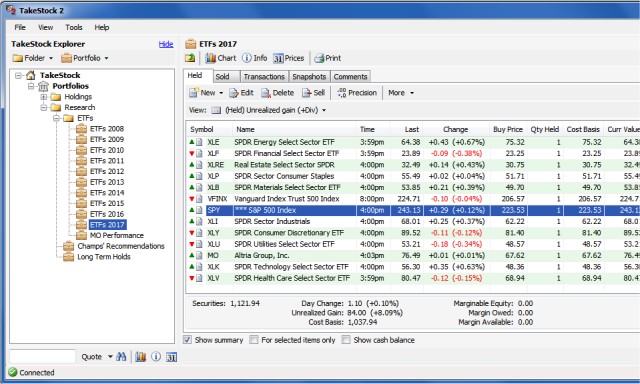Click the binoculars search icon beside Quote
Image resolution: width=640 pixels, height=384 pixels.
(121, 357)
